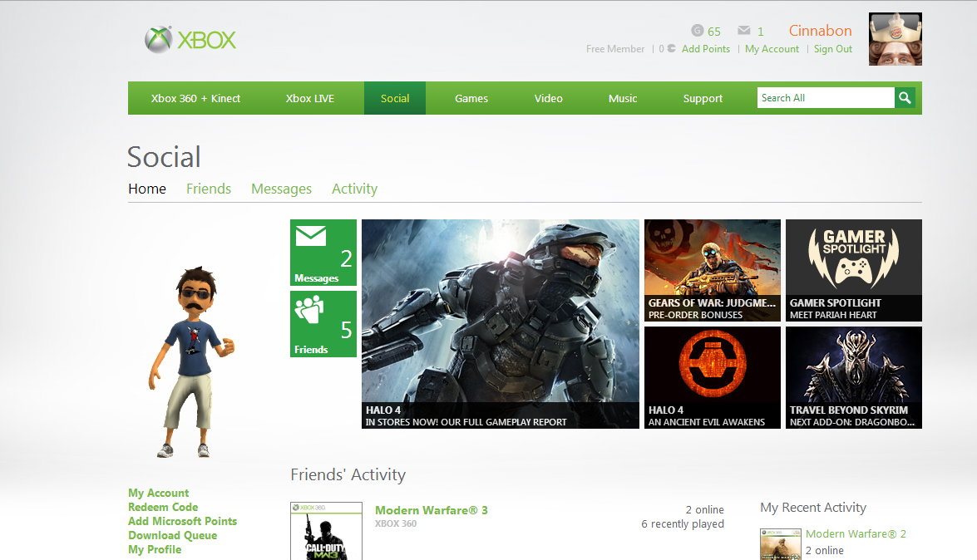977x560 pixels.
Task: Click Add Points link in header
Action: coord(705,48)
